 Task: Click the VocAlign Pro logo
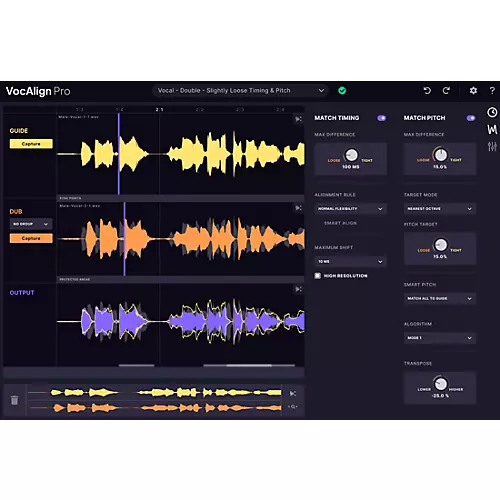tap(38, 91)
